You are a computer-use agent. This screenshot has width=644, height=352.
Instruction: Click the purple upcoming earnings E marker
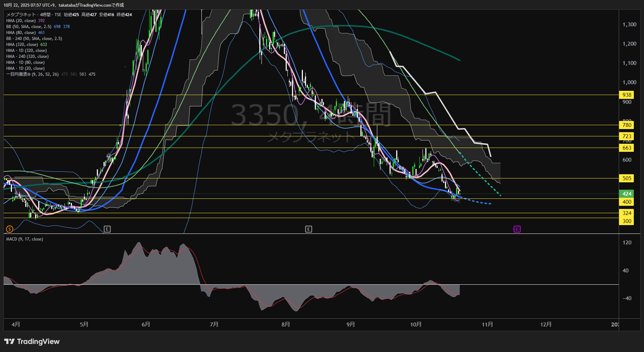click(517, 229)
